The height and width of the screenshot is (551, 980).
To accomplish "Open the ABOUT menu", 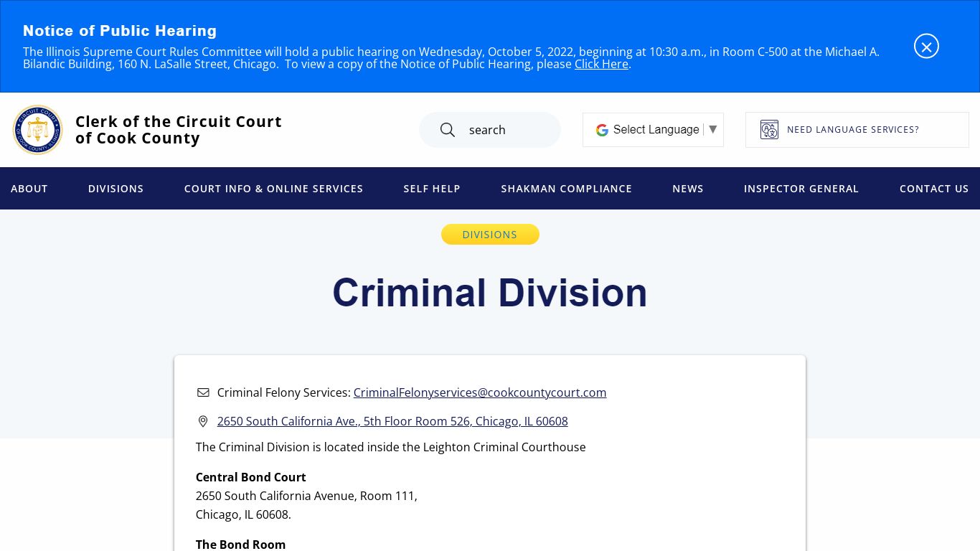I will pos(29,189).
